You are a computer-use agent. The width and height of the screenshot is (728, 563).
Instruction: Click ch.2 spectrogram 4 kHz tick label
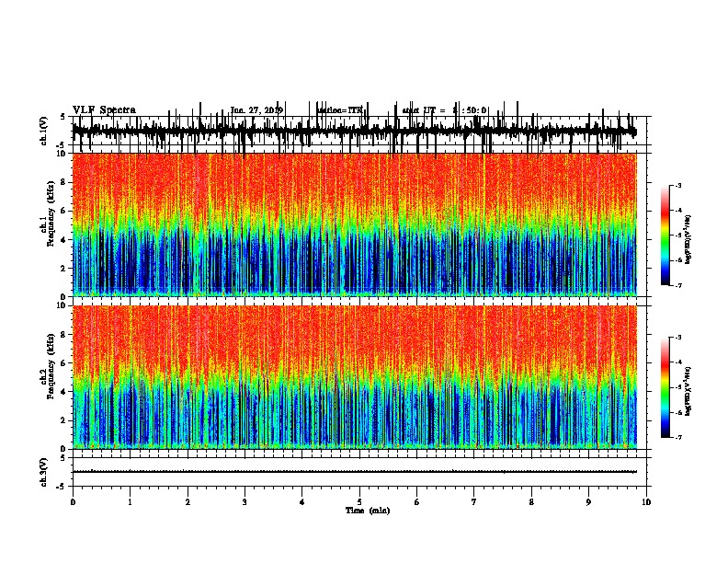(x=64, y=392)
